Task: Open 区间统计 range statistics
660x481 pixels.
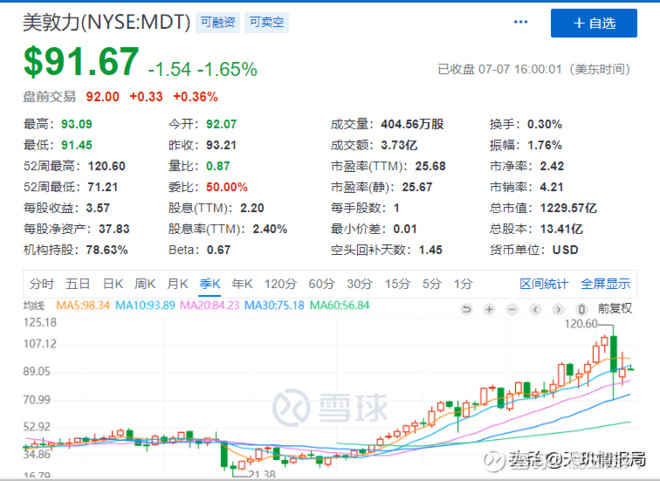Action: pyautogui.click(x=543, y=284)
